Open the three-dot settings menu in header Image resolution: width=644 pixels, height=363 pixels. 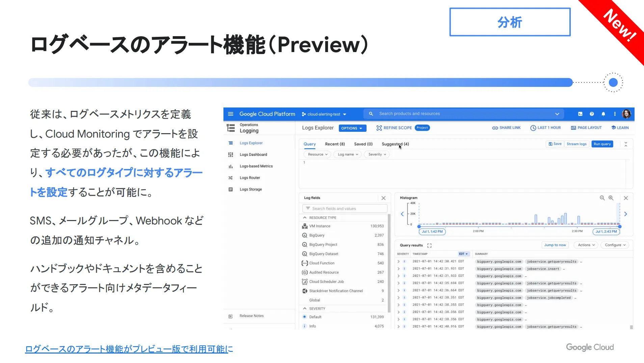point(615,114)
